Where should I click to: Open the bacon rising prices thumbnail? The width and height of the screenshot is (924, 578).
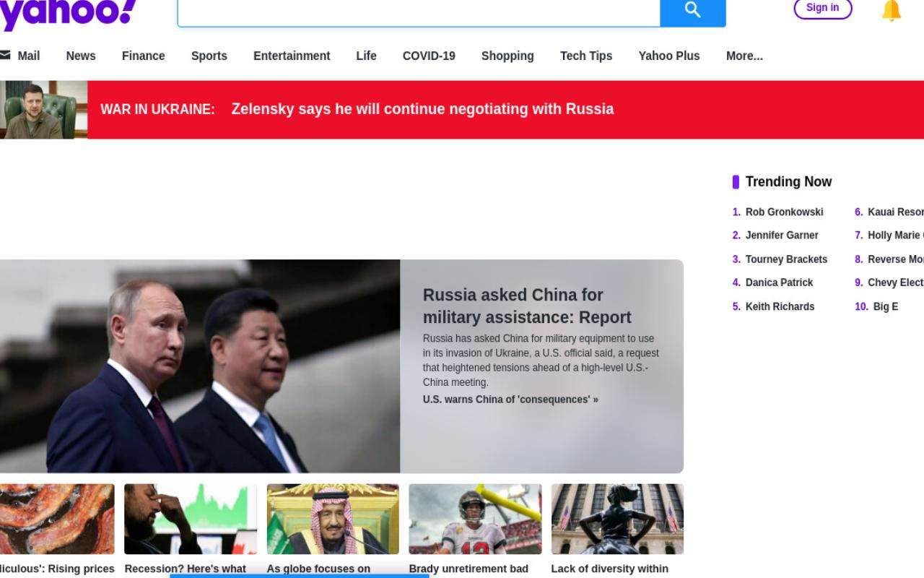point(57,519)
